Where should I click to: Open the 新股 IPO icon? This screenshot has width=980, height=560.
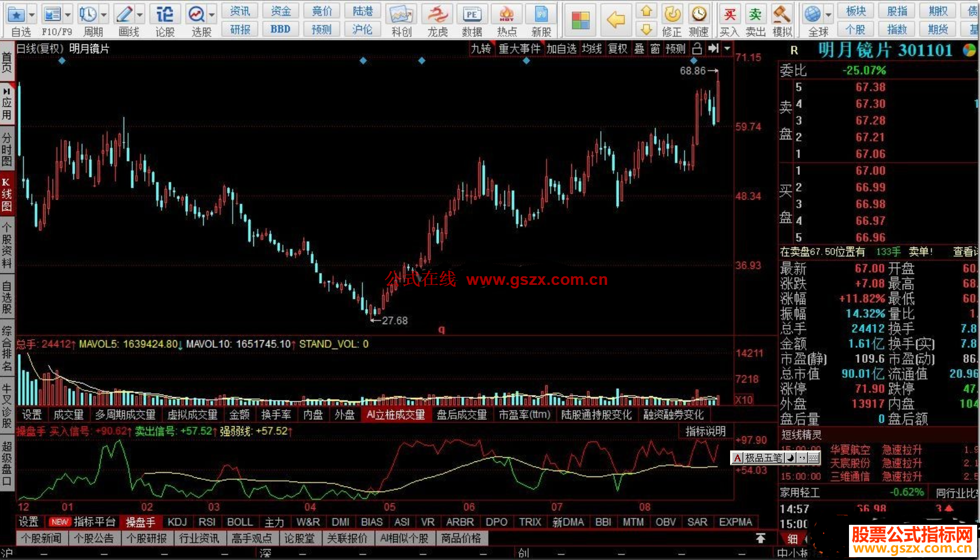[x=541, y=14]
